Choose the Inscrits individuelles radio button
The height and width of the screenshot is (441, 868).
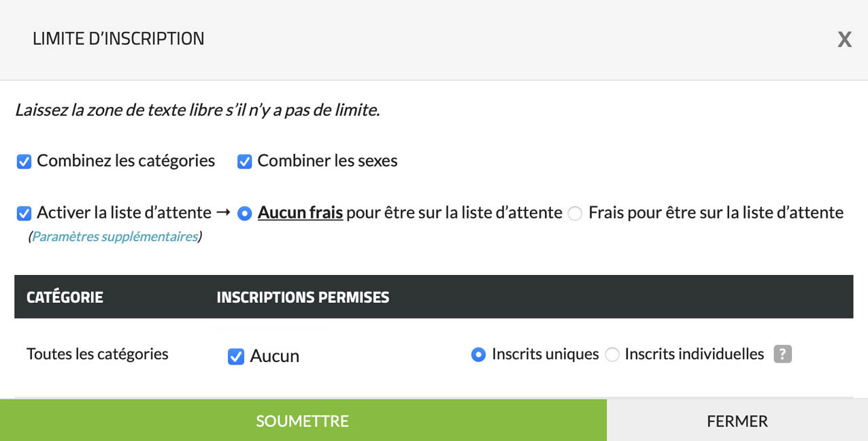(612, 355)
